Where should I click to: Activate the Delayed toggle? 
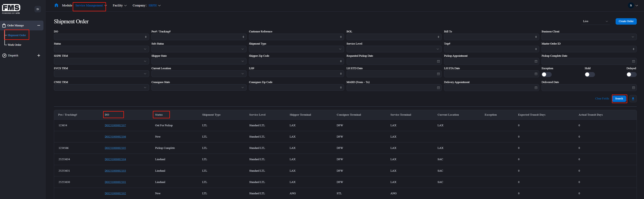click(631, 74)
